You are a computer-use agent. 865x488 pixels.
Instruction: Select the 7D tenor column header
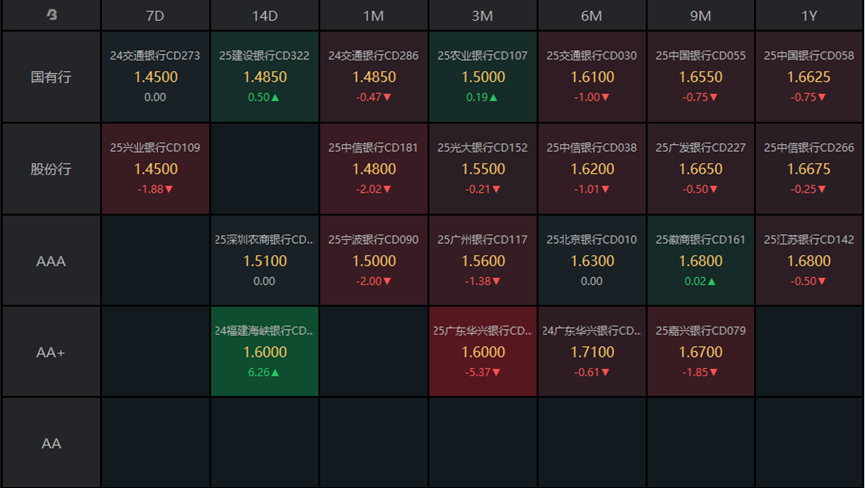tap(155, 15)
